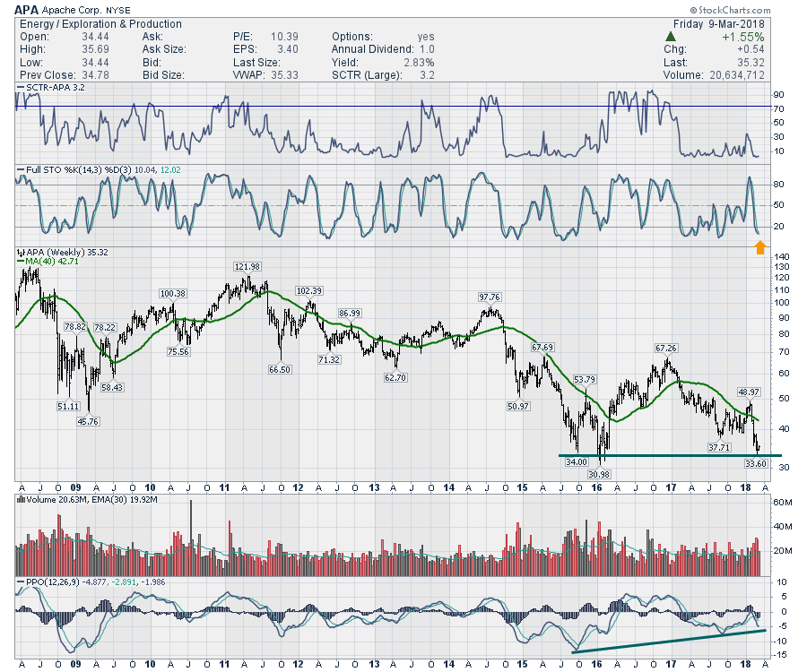
Task: Click the StockCharts.com copyright logo
Action: click(730, 10)
